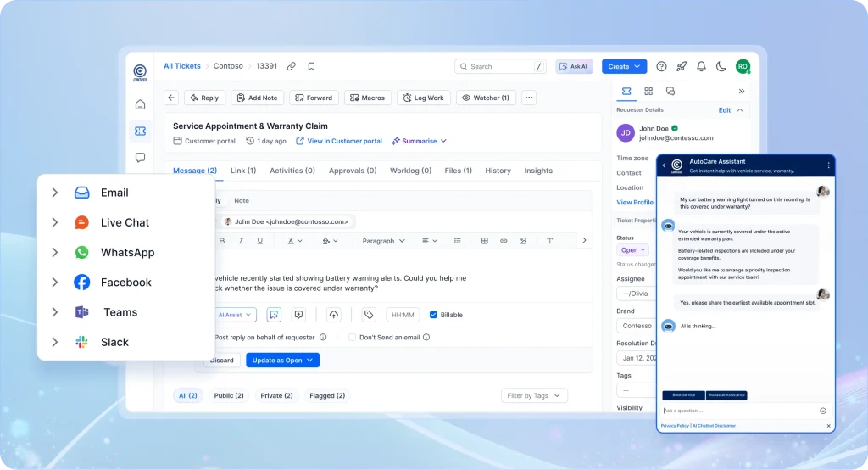Switch to the Activities (0) tab
The image size is (868, 470).
click(292, 171)
